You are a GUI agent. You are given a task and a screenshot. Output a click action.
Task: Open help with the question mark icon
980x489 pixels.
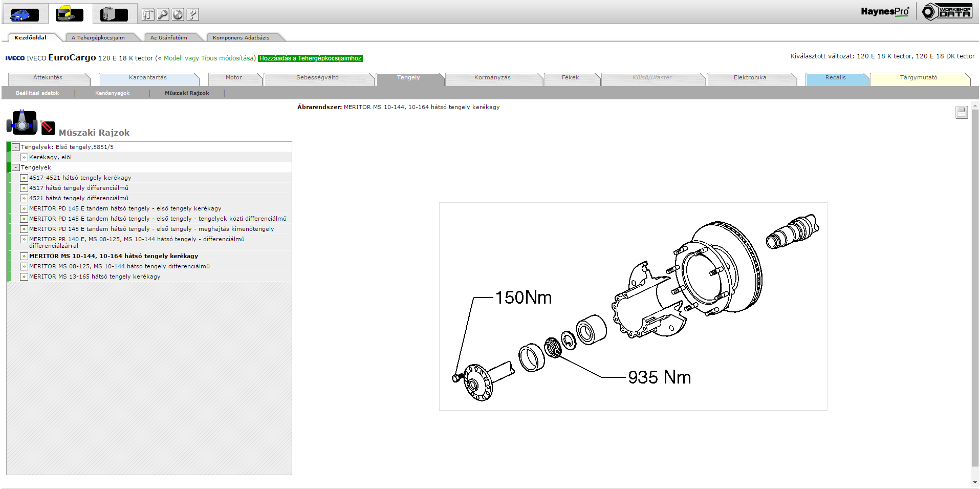point(192,15)
